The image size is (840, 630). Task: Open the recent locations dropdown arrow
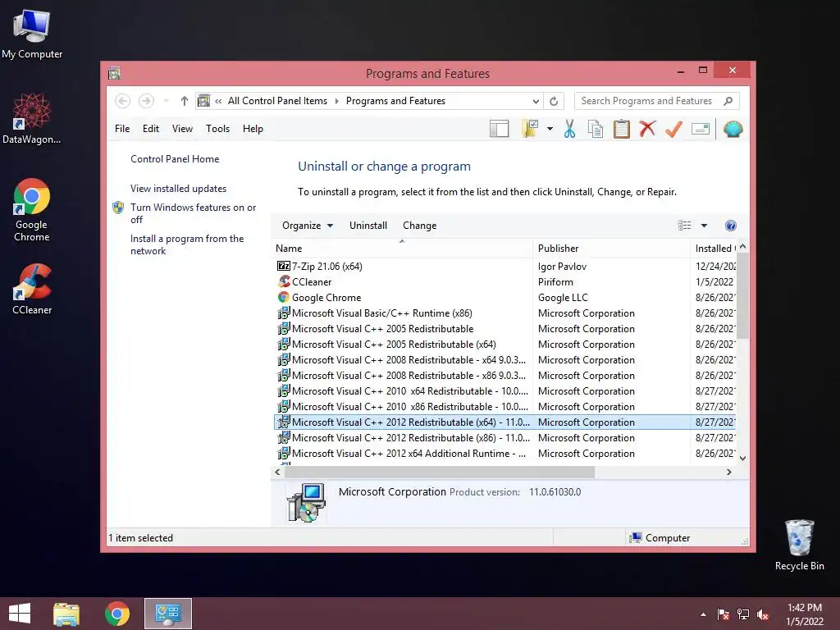pyautogui.click(x=166, y=101)
